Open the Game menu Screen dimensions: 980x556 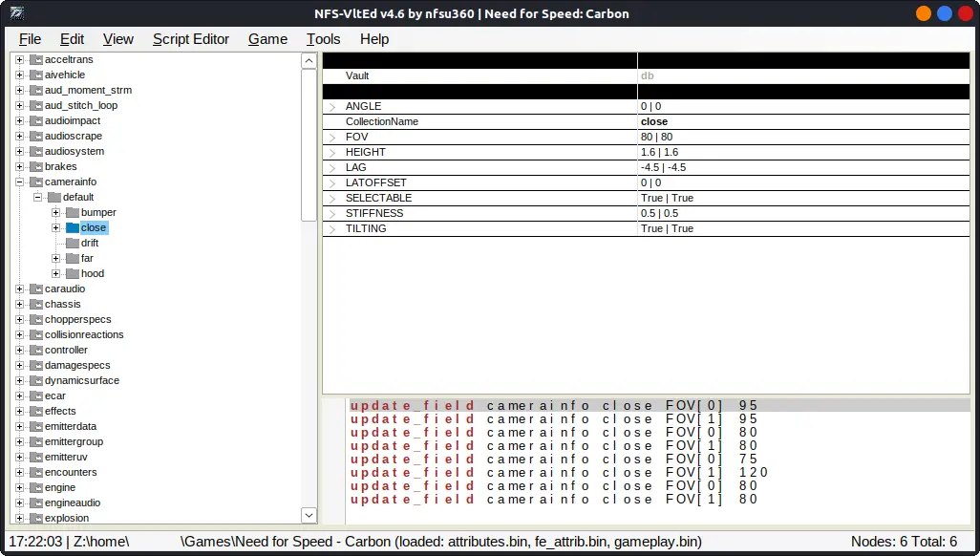coord(267,39)
